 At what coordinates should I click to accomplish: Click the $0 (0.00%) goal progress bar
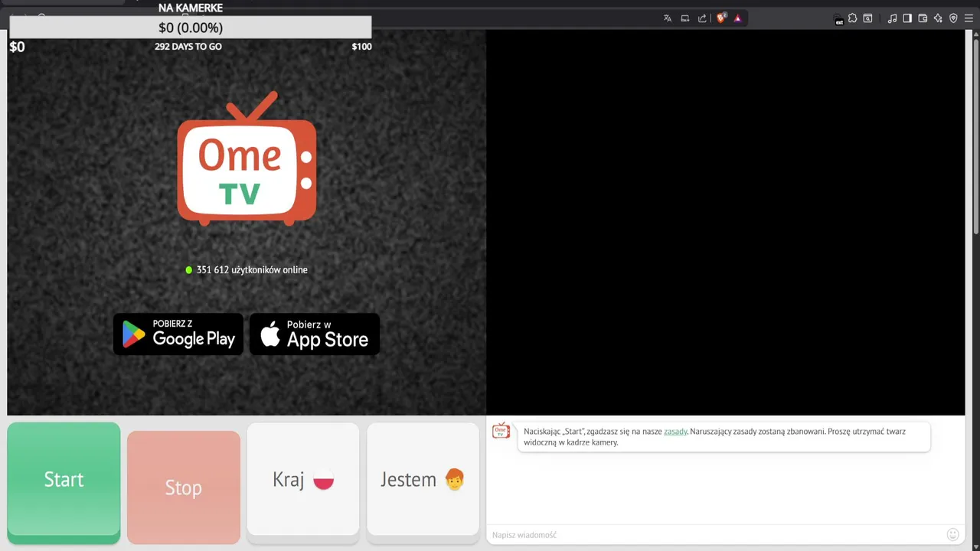pyautogui.click(x=191, y=28)
